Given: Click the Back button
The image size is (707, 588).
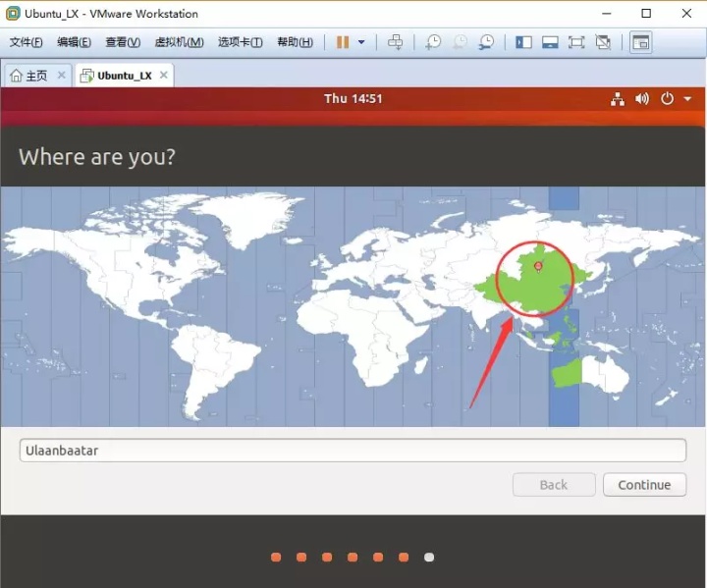Looking at the screenshot, I should point(554,485).
